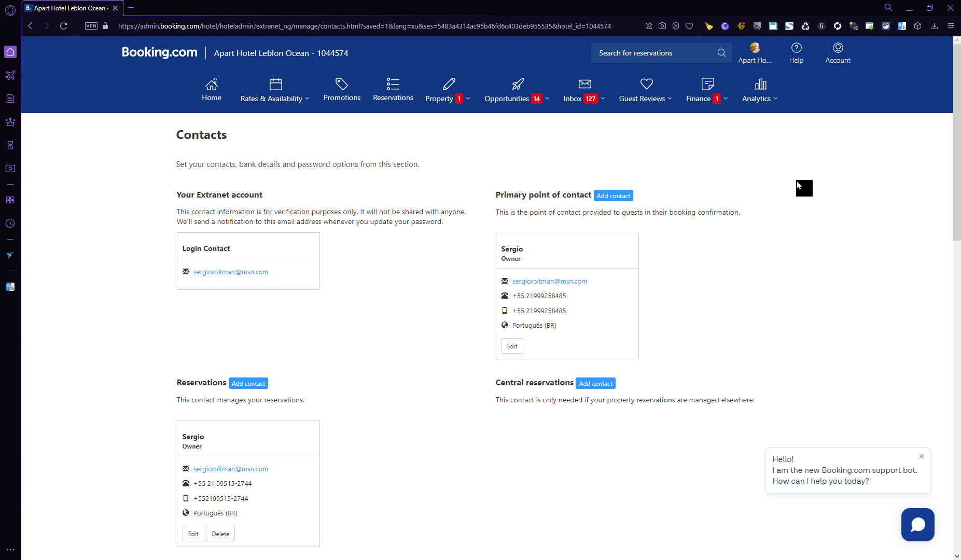
Task: Reload the page with the refresh icon
Action: [63, 26]
